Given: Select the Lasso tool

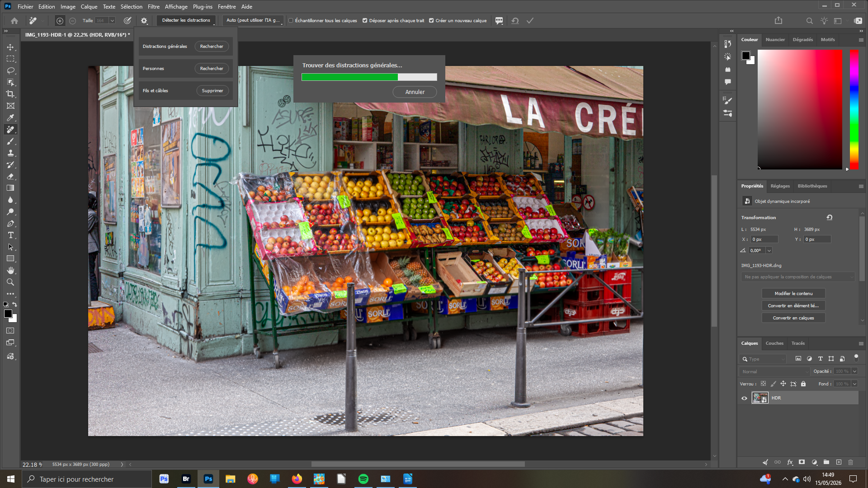Looking at the screenshot, I should [x=10, y=70].
